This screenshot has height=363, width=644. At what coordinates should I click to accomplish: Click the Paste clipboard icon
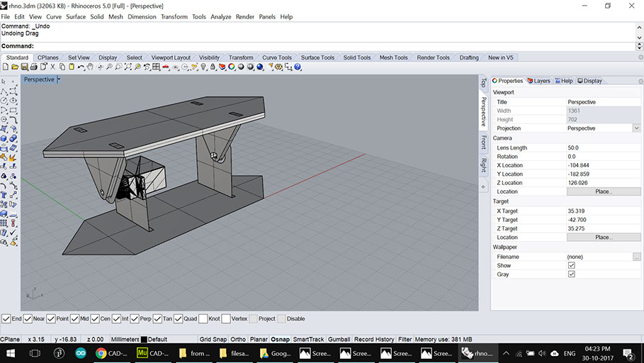(72, 67)
